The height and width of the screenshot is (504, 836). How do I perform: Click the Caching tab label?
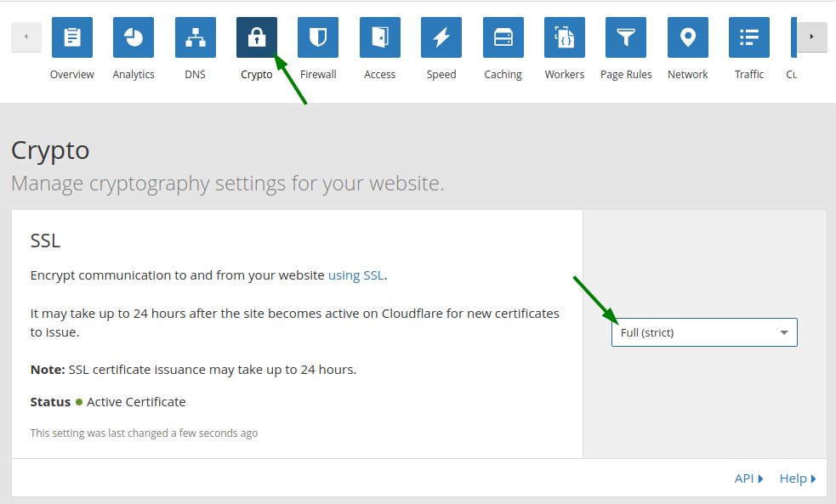[x=503, y=75]
